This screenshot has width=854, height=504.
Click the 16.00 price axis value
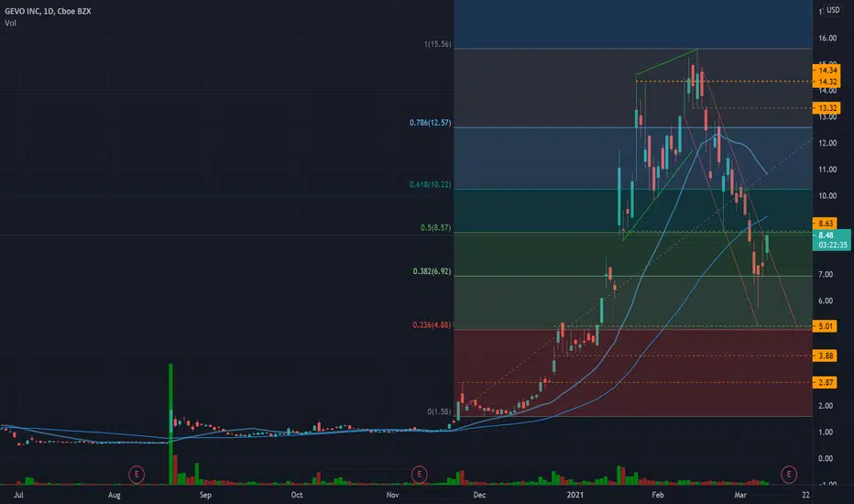coord(827,38)
